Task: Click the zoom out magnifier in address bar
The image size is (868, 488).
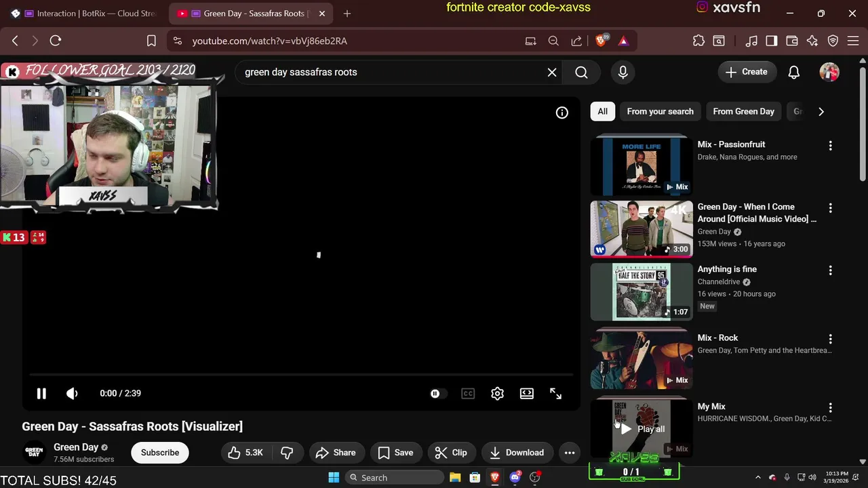Action: [553, 41]
